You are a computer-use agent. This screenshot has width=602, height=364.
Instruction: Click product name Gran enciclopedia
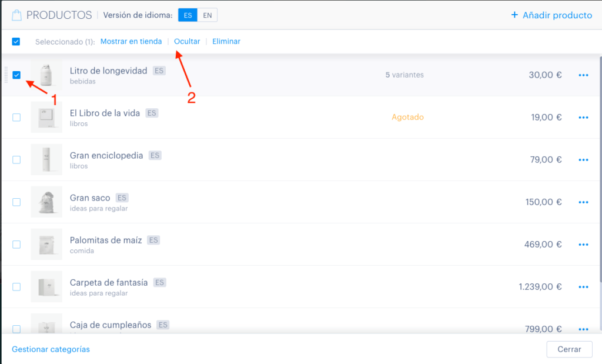(x=106, y=155)
